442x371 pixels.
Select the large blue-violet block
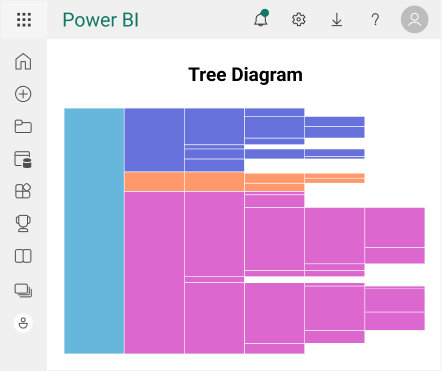click(154, 140)
